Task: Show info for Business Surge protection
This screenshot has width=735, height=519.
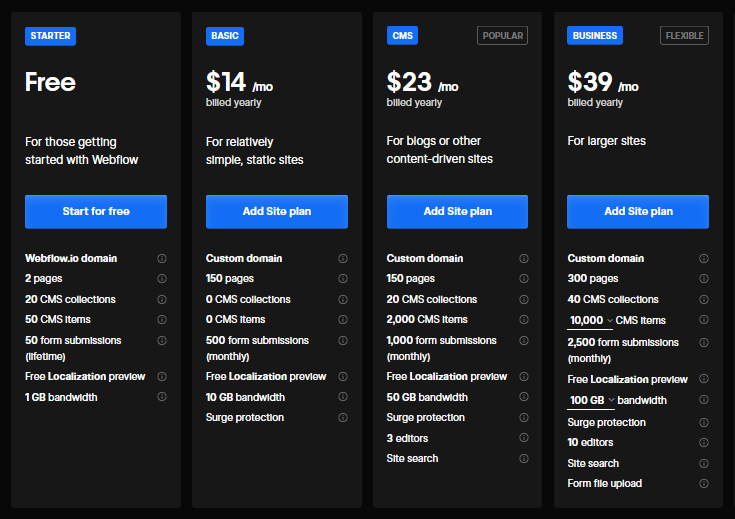Action: click(x=704, y=422)
